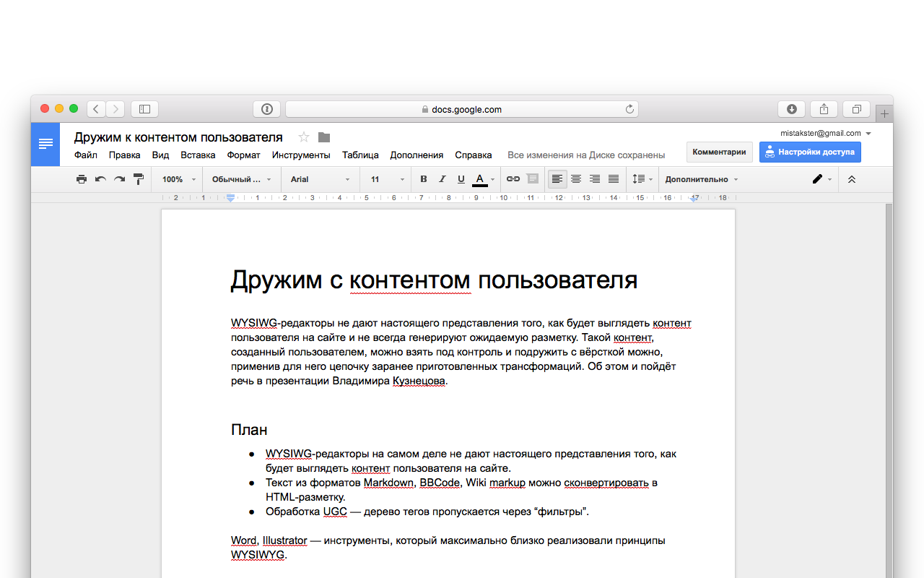This screenshot has height=578, width=924.
Task: Open the Таблица menu
Action: click(360, 155)
